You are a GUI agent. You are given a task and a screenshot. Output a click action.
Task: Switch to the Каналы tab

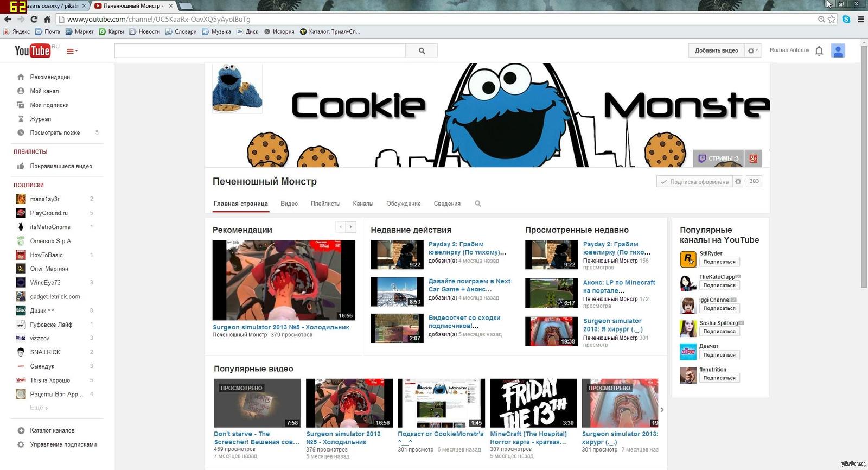(363, 204)
